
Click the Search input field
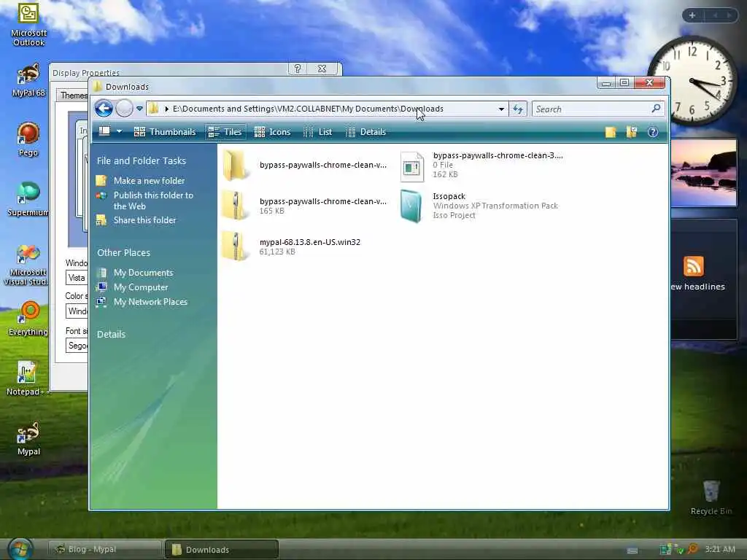pos(592,109)
